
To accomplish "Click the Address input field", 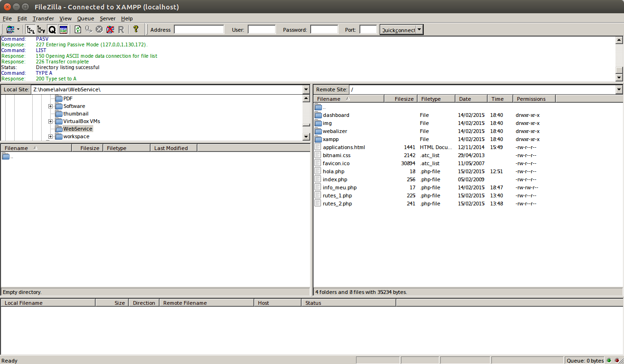I will point(199,30).
